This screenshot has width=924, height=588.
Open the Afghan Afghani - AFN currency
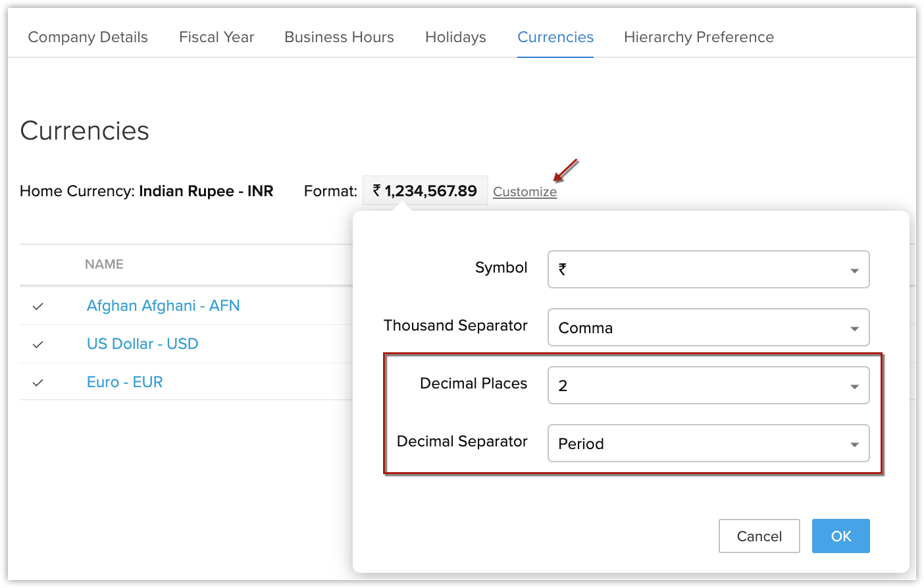coord(163,306)
